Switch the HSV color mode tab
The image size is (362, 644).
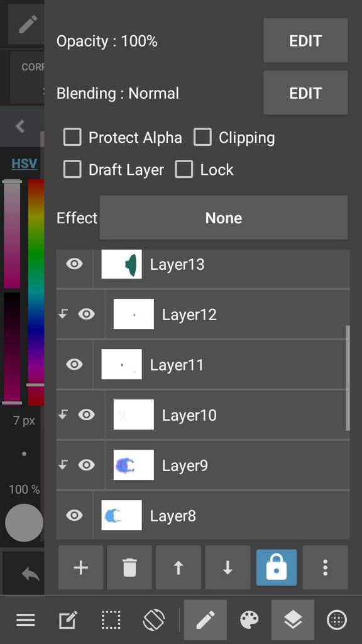tap(25, 164)
